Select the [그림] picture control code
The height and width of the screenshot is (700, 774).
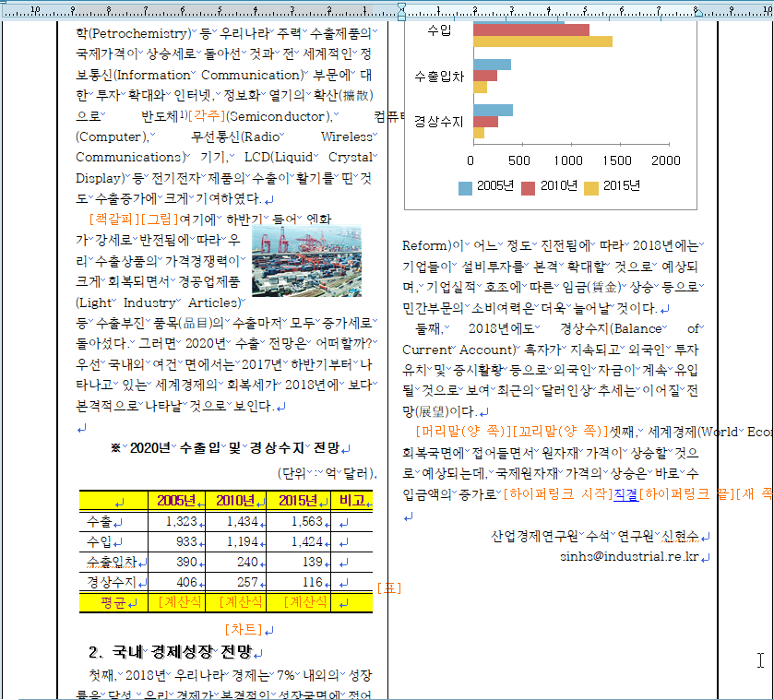(x=160, y=219)
